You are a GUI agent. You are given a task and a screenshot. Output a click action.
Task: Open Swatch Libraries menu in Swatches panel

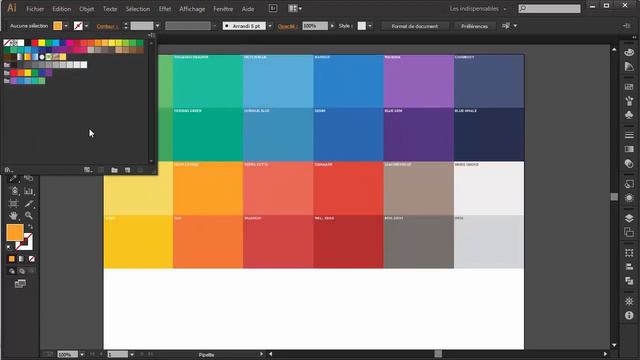tap(9, 170)
